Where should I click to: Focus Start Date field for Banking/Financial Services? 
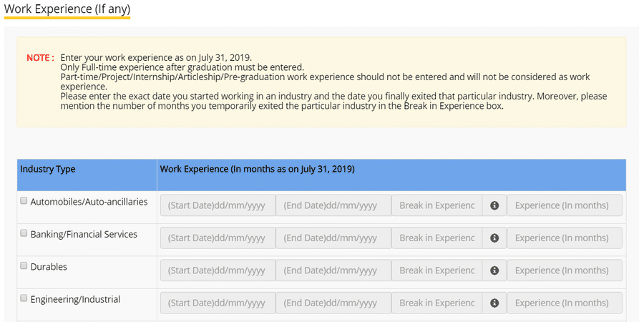(218, 238)
